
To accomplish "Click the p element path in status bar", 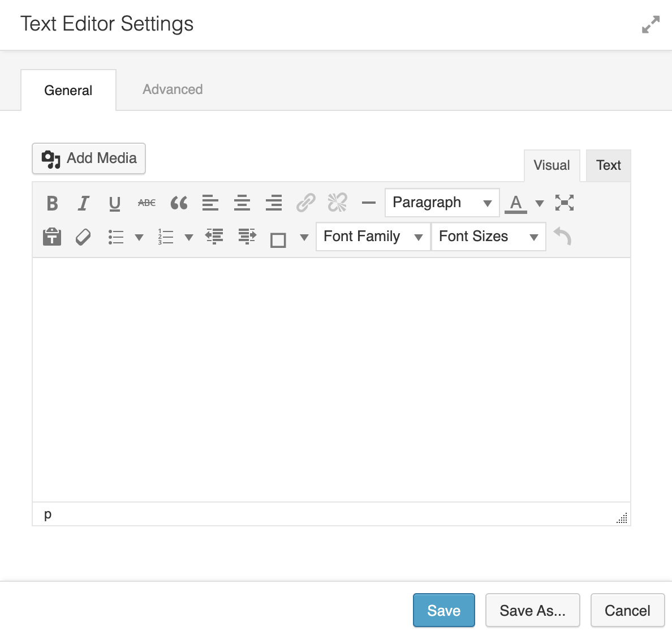I will tap(48, 514).
